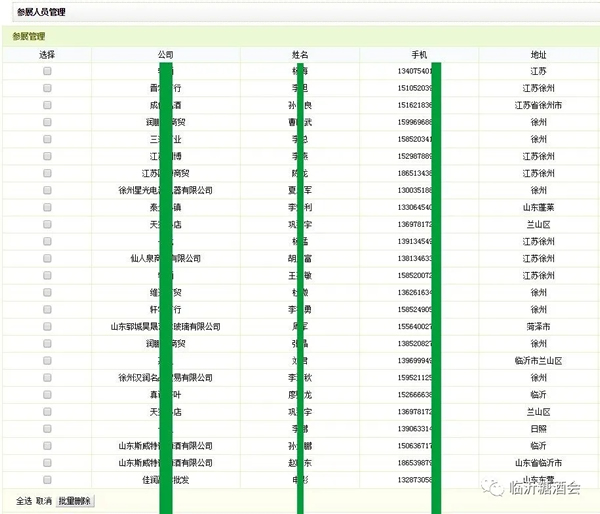The image size is (600, 514).
Task: Click the 批量删除 batch delete button
Action: pyautogui.click(x=75, y=501)
